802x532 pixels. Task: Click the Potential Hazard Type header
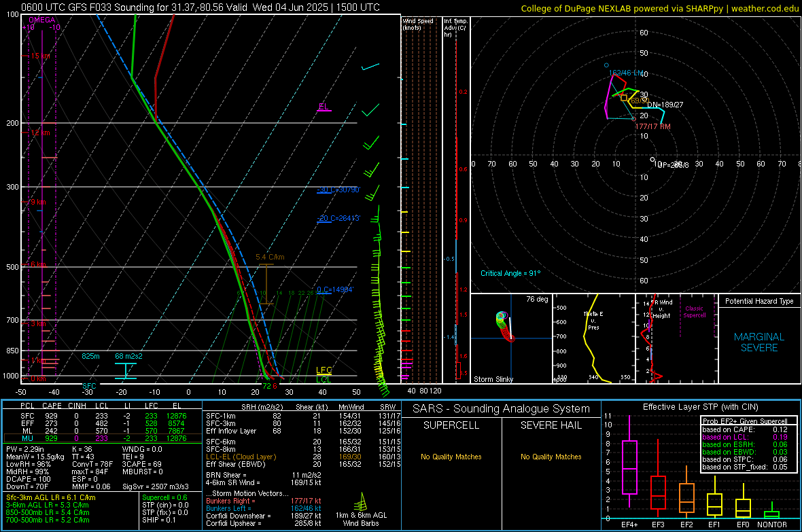[x=759, y=301]
